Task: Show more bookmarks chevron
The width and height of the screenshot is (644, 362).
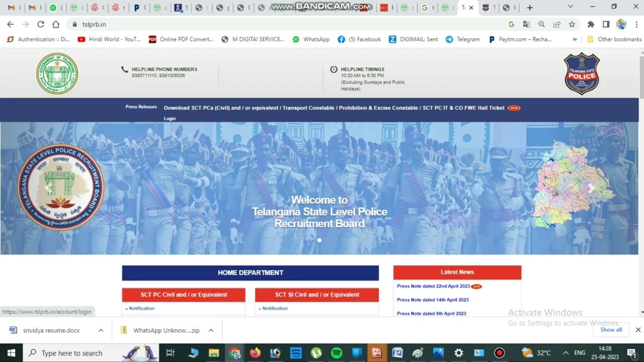Action: click(575, 39)
